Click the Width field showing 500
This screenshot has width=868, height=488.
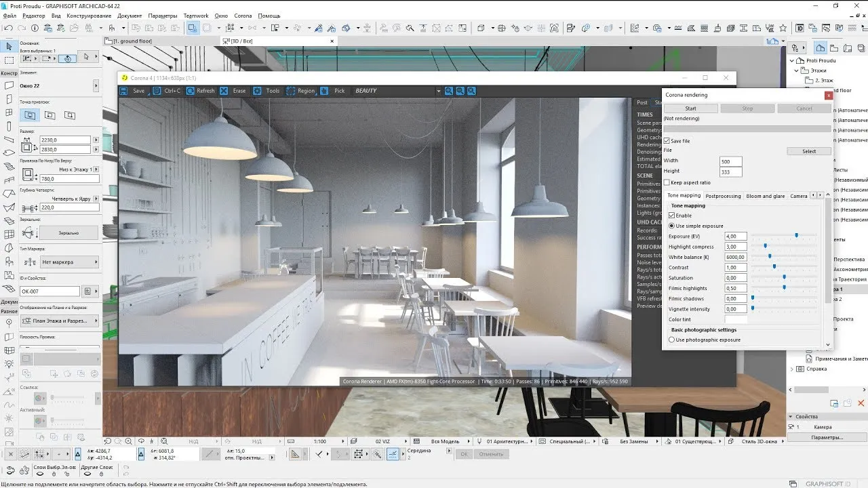pyautogui.click(x=732, y=161)
